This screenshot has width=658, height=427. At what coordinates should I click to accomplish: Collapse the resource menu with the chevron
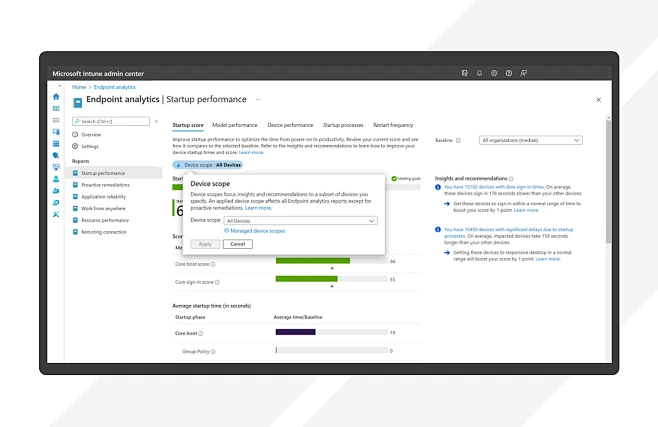coord(156,121)
